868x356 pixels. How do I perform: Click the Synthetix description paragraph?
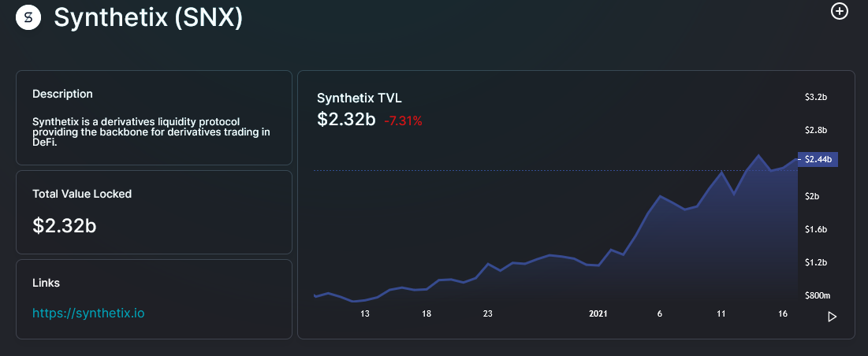point(151,132)
